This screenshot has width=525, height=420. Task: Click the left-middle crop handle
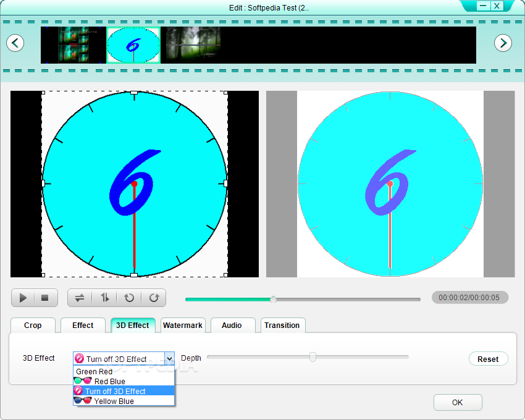coord(43,183)
